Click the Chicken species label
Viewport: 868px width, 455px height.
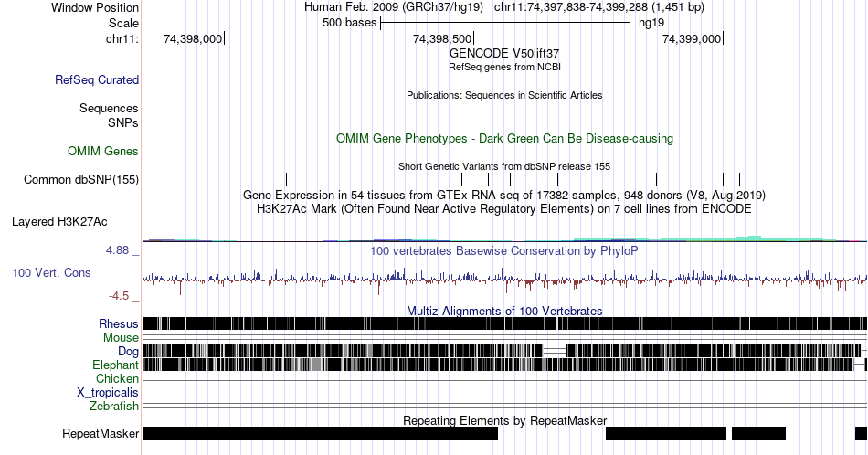coord(117,378)
